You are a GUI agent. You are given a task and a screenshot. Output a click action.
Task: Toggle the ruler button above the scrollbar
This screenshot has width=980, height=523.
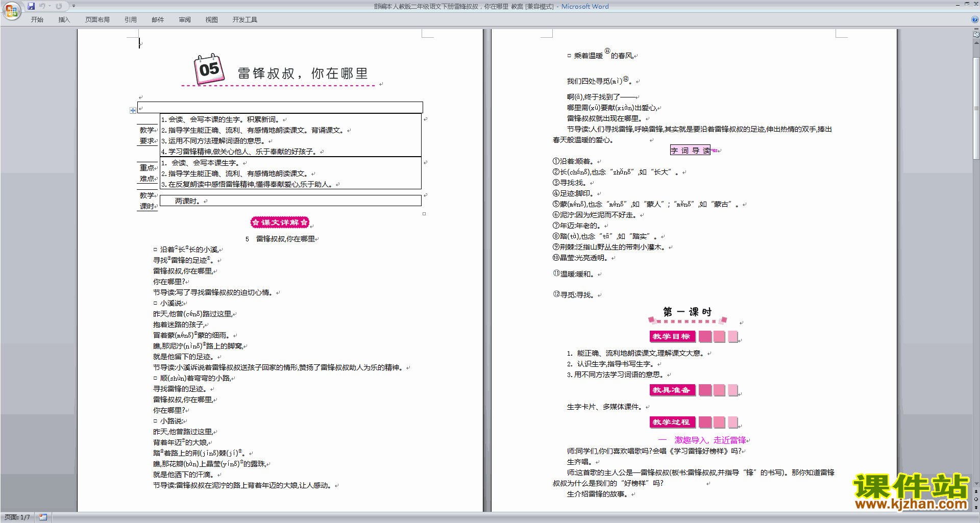pyautogui.click(x=976, y=35)
